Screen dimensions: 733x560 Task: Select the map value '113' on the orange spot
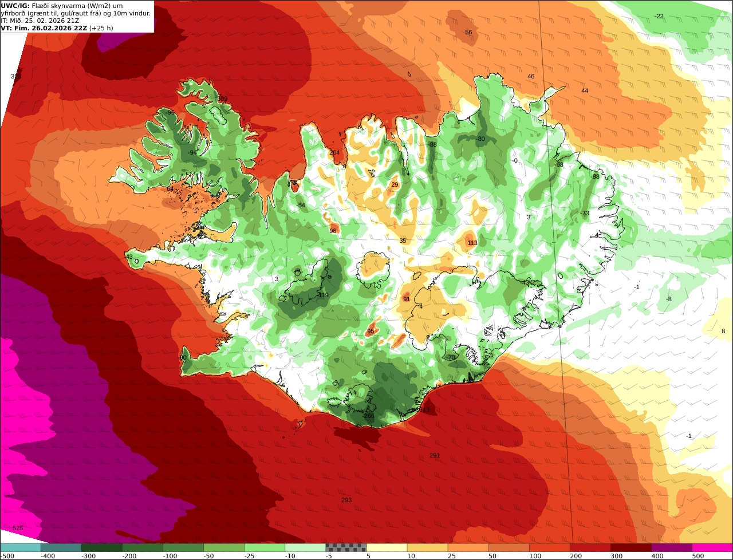[472, 243]
